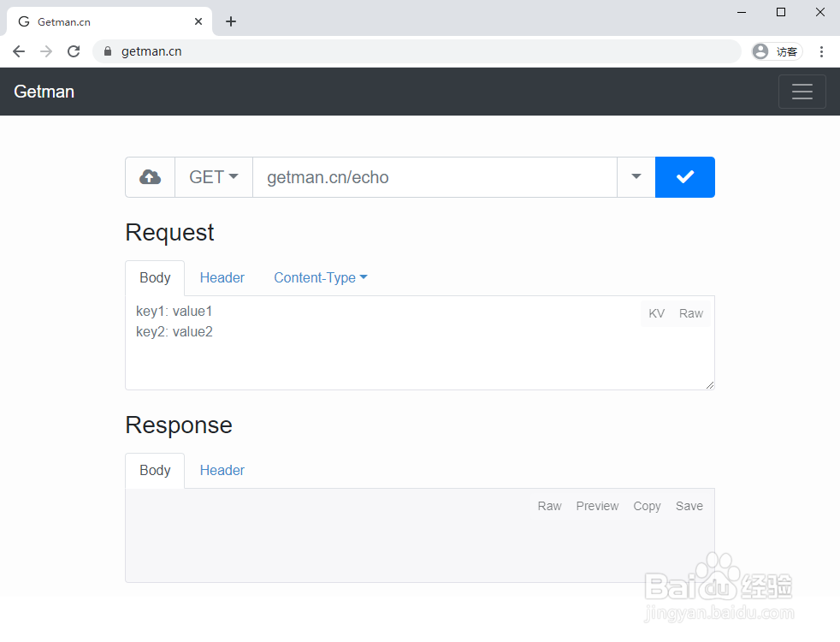
Task: Open a new browser tab
Action: [x=231, y=21]
